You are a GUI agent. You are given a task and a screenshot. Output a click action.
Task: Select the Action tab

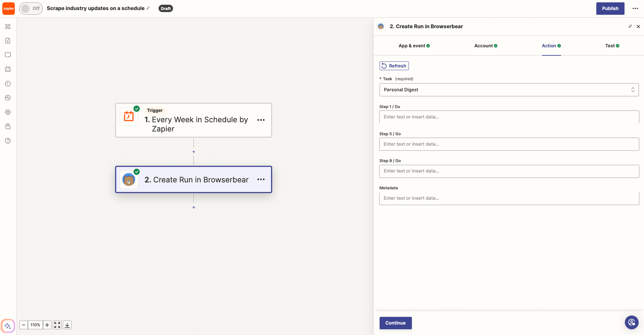click(x=551, y=46)
